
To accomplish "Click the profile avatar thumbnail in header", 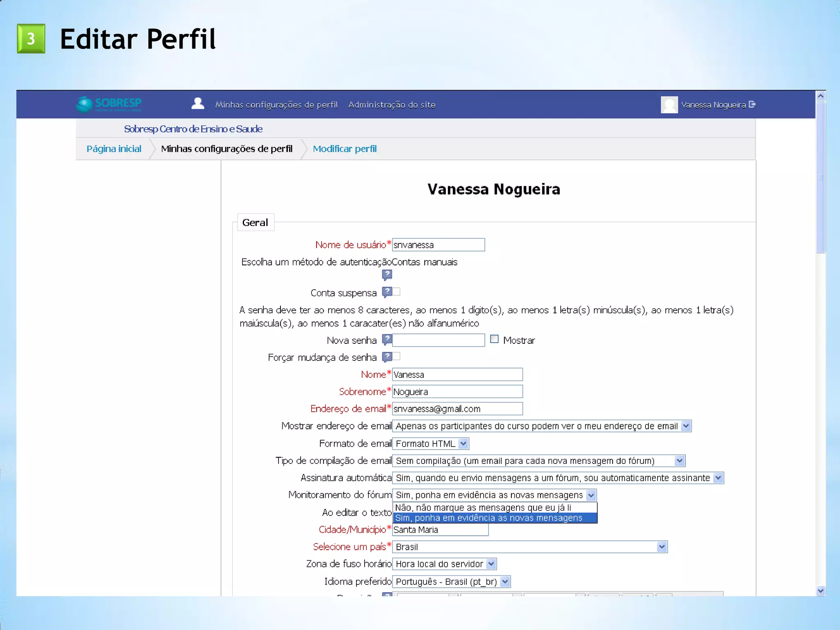I will tap(669, 105).
